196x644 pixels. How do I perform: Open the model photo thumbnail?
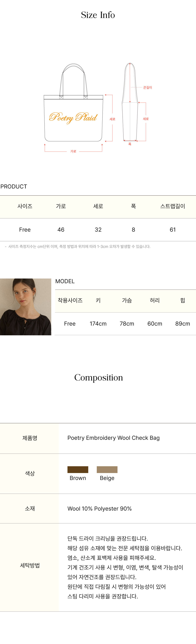[x=25, y=307]
